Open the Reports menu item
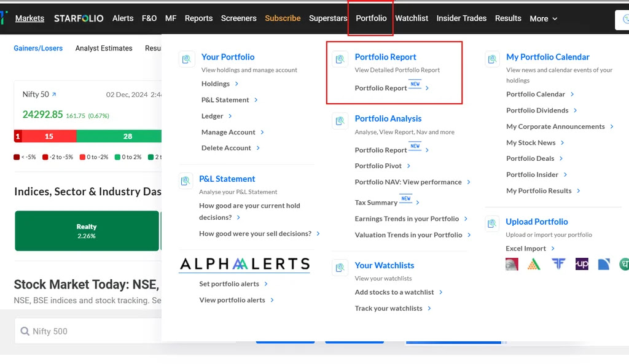 click(198, 18)
